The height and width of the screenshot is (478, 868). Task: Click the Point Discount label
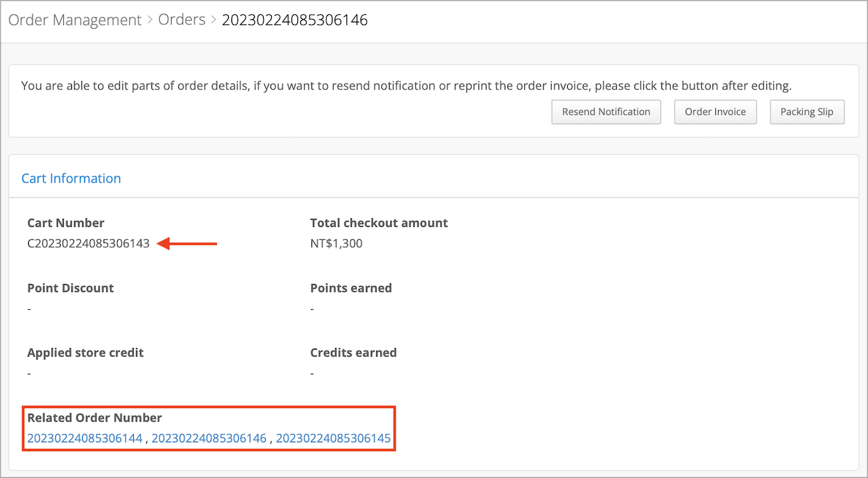tap(71, 288)
